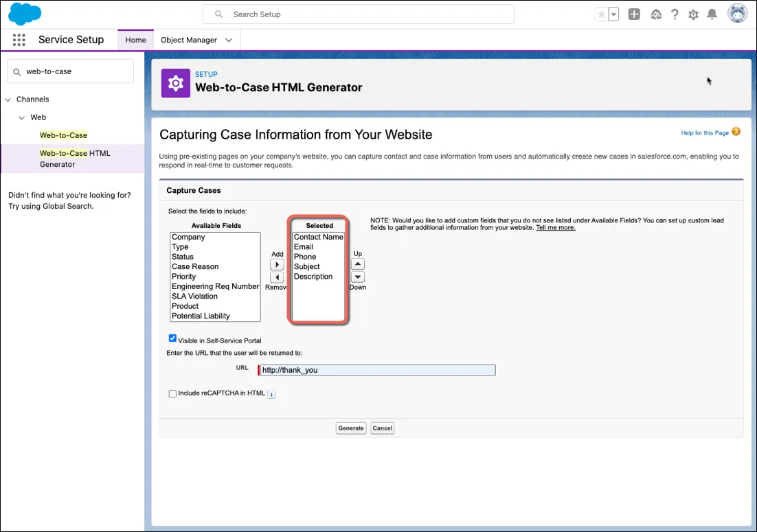
Task: Open the App Launcher grid icon
Action: 19,40
